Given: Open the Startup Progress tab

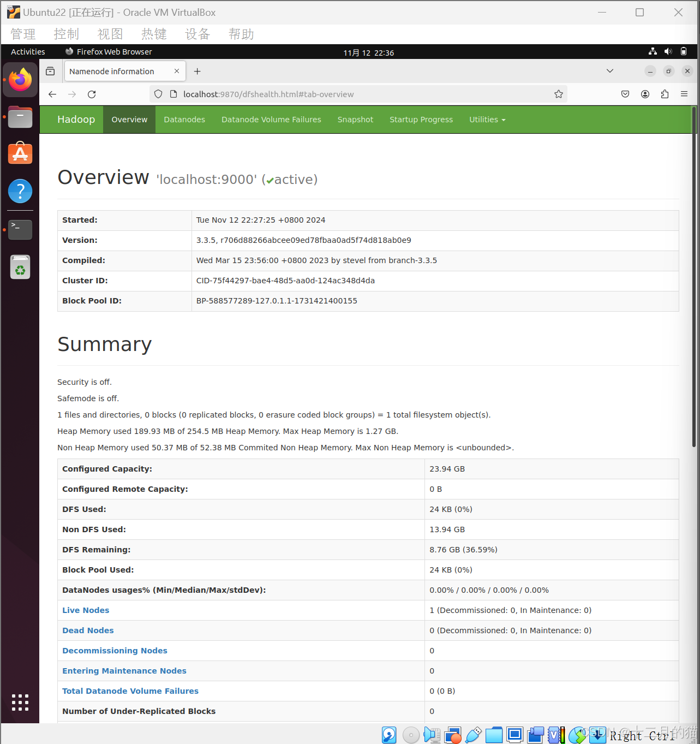Looking at the screenshot, I should click(x=421, y=120).
